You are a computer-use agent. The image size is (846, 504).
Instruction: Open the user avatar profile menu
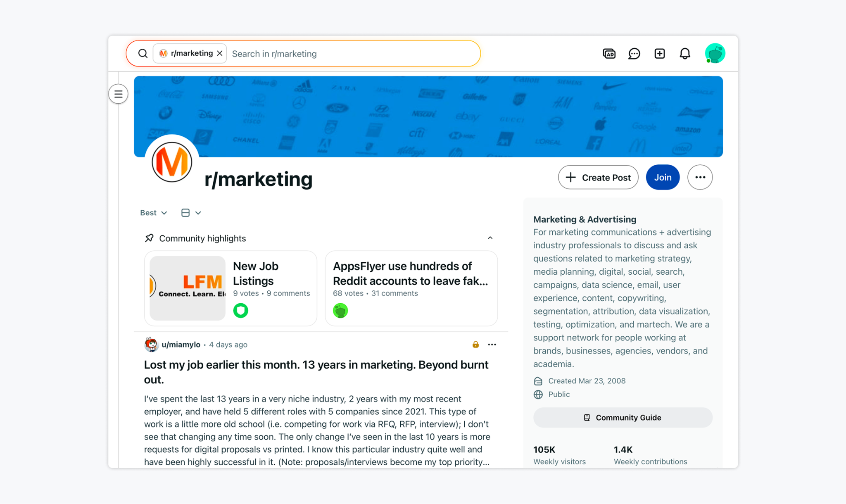click(x=715, y=54)
